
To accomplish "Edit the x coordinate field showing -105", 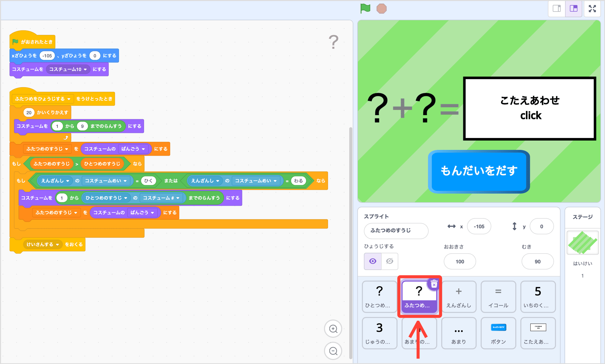I will pos(479,226).
